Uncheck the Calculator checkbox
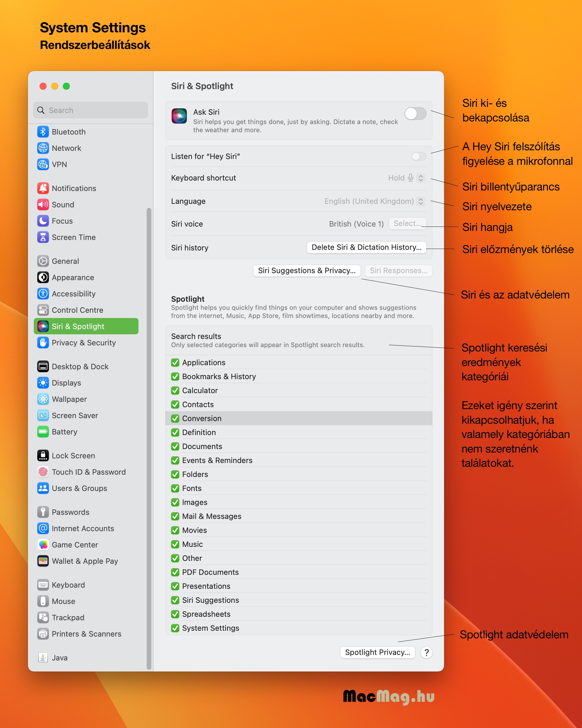 [175, 390]
